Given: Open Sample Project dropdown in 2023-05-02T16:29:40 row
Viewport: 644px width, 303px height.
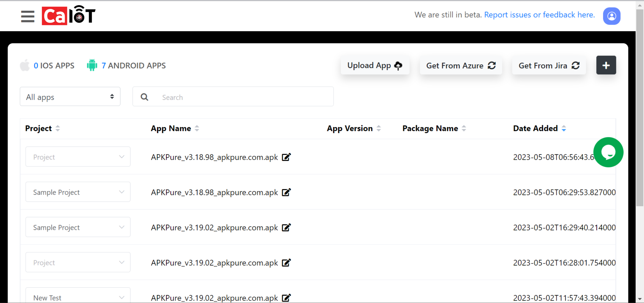Looking at the screenshot, I should (x=78, y=227).
